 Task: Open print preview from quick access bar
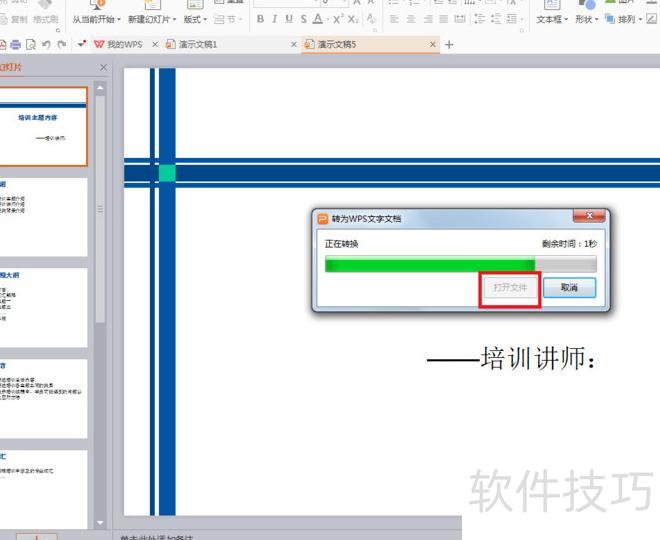pos(31,44)
